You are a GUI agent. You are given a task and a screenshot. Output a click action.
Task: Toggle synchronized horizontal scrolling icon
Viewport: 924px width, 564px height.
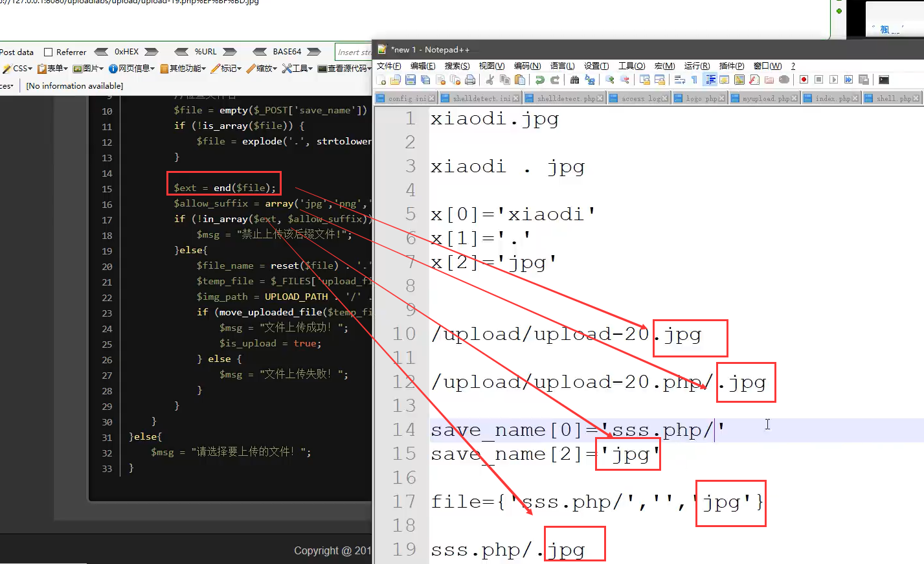tap(660, 80)
